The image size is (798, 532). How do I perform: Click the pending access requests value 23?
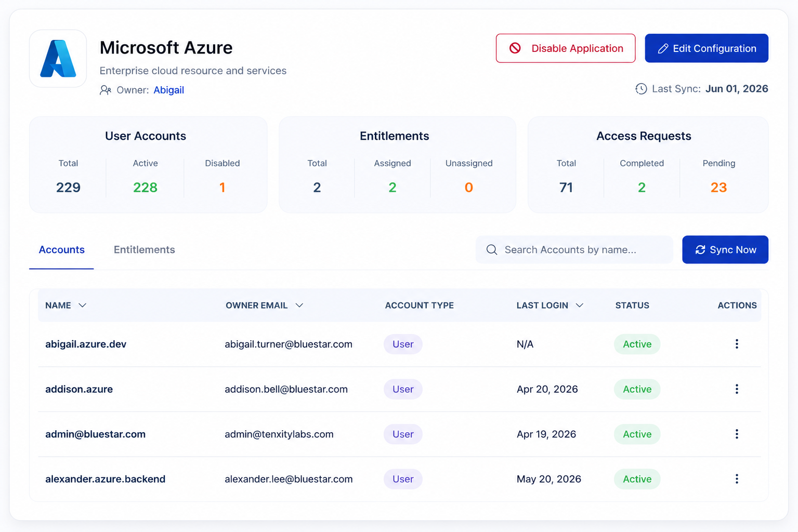(x=719, y=188)
